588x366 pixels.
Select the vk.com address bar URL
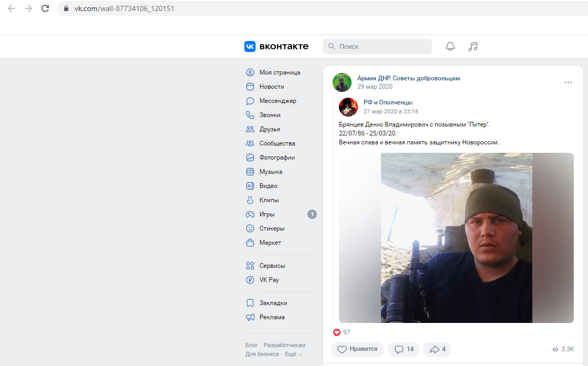pos(124,8)
